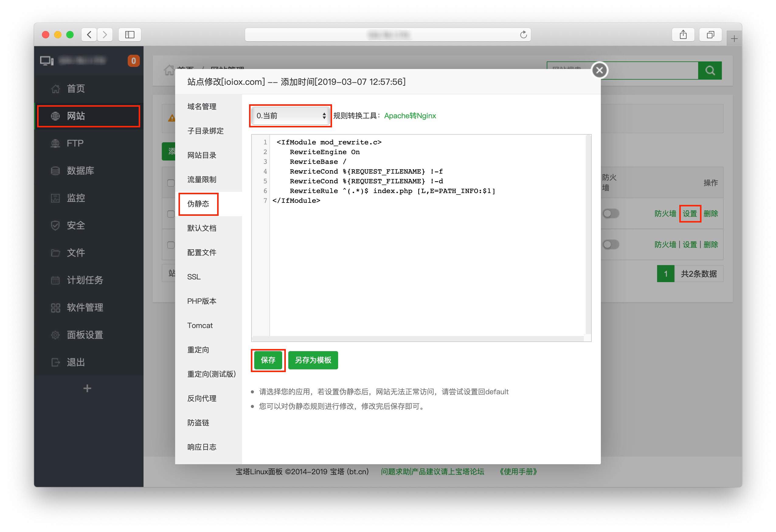Select the 默认文档 tab
The image size is (776, 532).
click(x=208, y=228)
